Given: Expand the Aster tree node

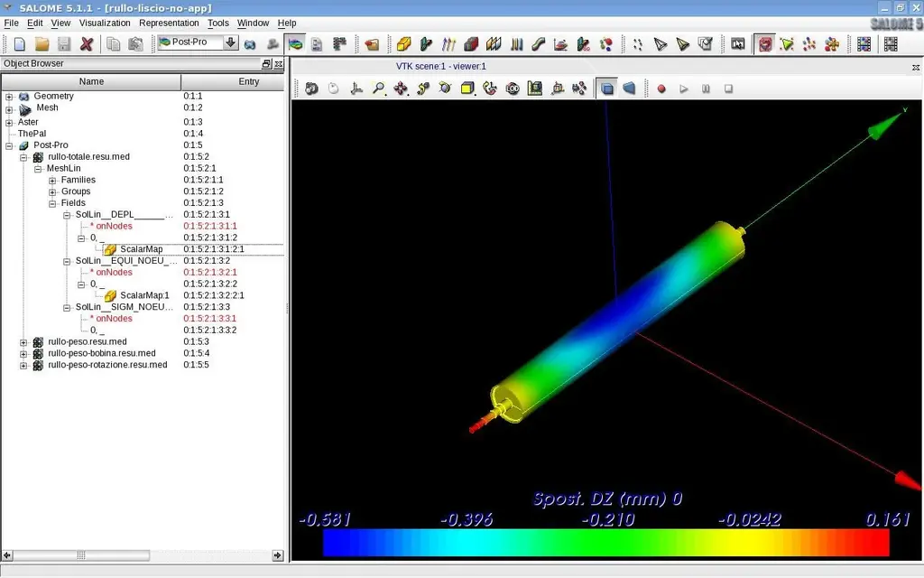Looking at the screenshot, I should coord(9,123).
